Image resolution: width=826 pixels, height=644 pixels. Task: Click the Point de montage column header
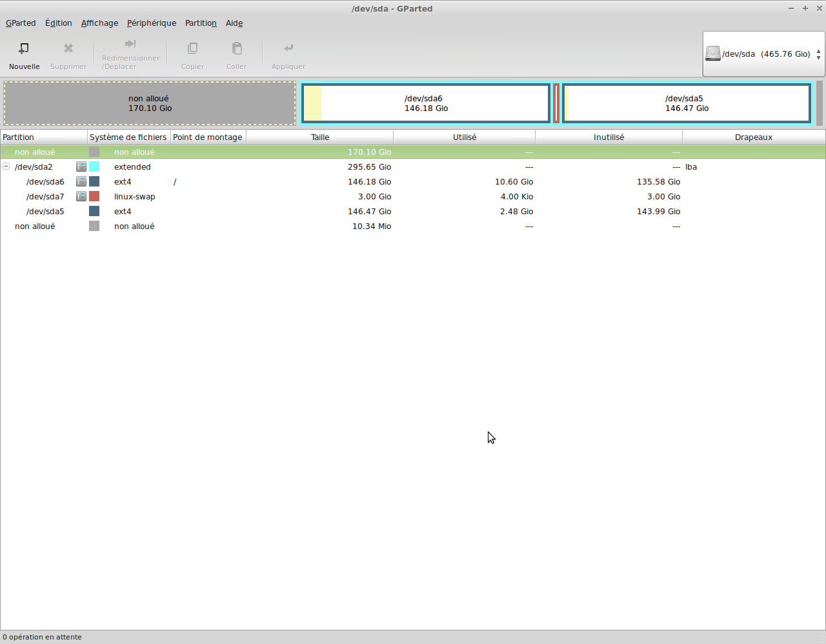[208, 137]
